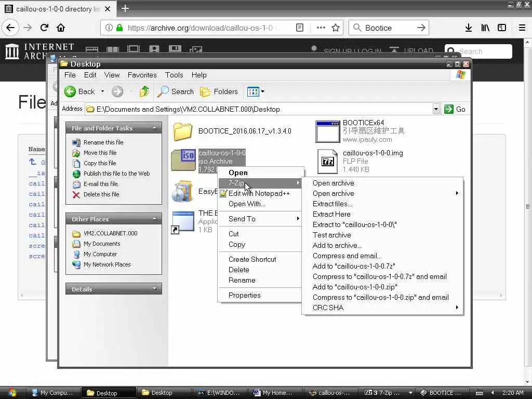The image size is (532, 399).
Task: Expand the Back button history dropdown
Action: (102, 91)
